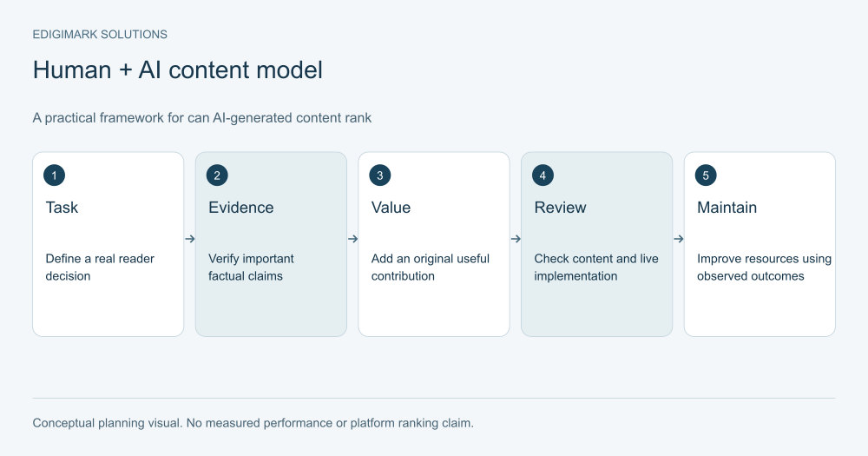The height and width of the screenshot is (456, 868).
Task: Click the arrow between Task and Evidence
Action: (x=190, y=239)
